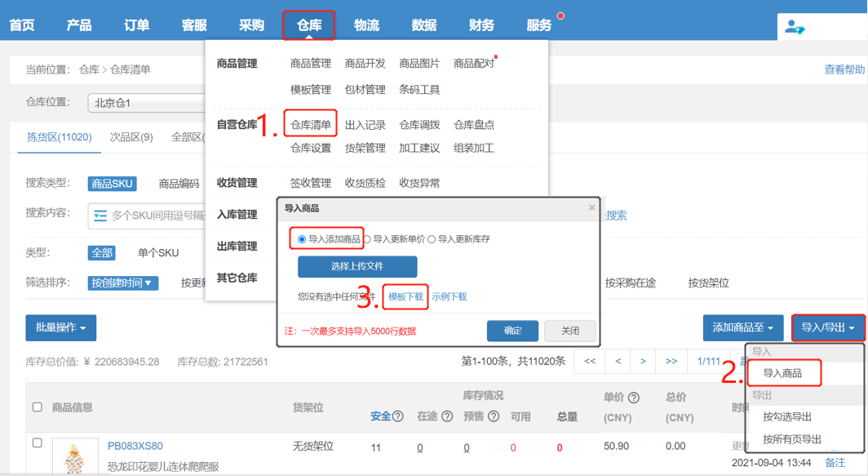
Task: Click the help icon beside 安全 column
Action: click(x=398, y=416)
